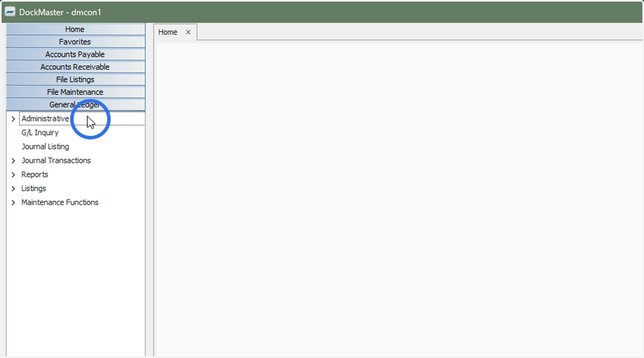Select the Administrative tree item

coord(45,119)
